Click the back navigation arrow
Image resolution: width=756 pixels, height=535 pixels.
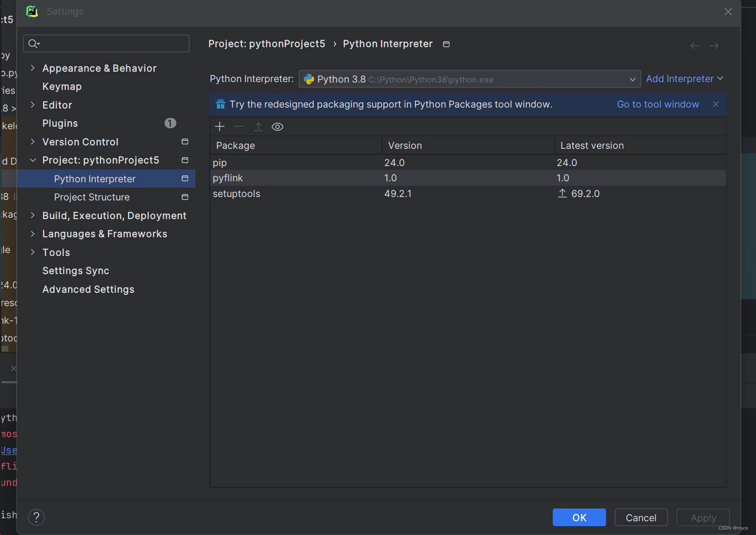pos(695,45)
